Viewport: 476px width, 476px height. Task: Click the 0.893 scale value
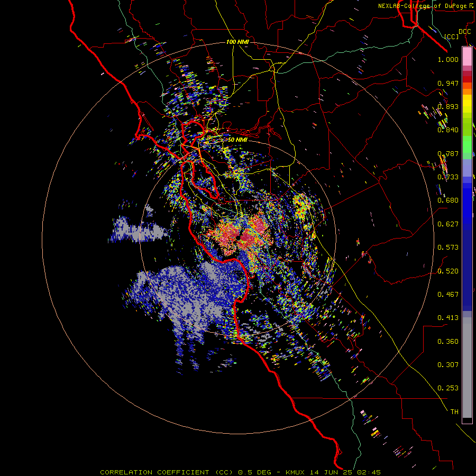point(448,106)
